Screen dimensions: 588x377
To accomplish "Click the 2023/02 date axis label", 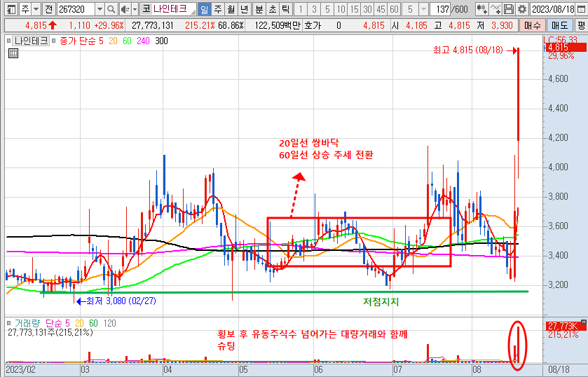I will pyautogui.click(x=20, y=369).
